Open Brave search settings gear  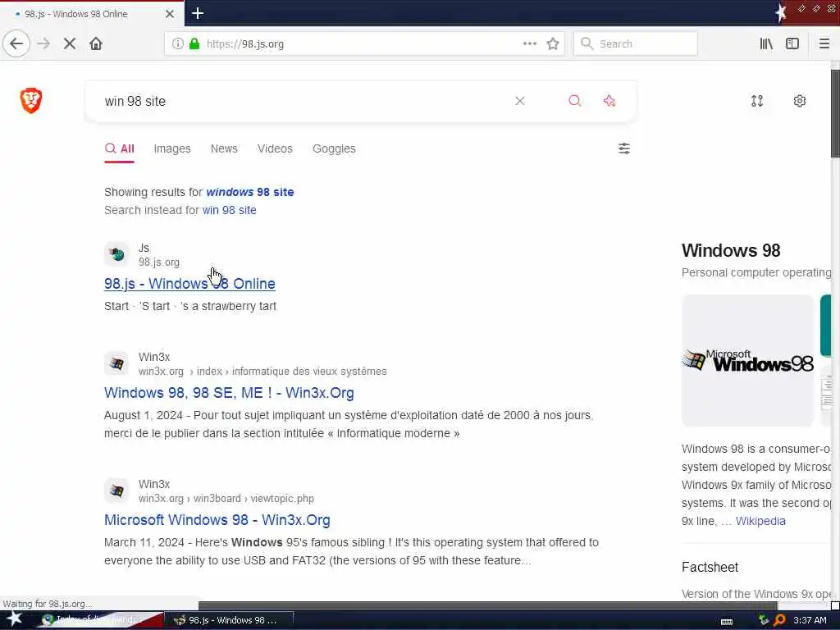800,101
